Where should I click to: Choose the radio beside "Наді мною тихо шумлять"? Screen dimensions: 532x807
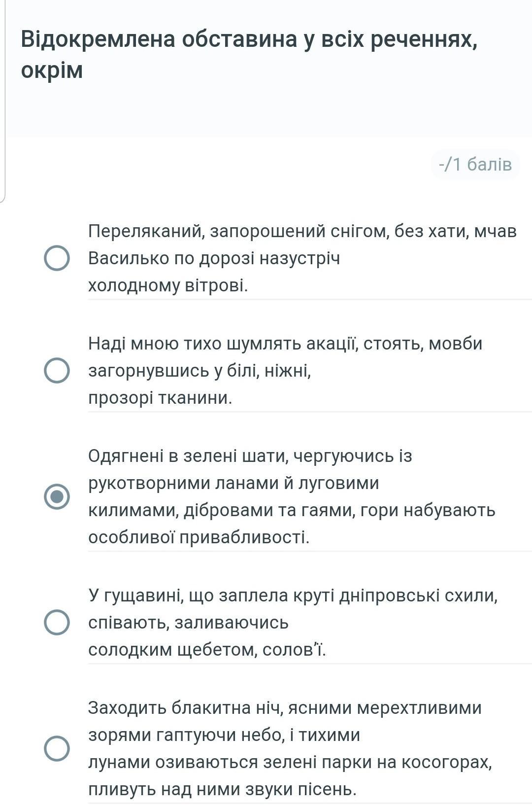coord(57,370)
